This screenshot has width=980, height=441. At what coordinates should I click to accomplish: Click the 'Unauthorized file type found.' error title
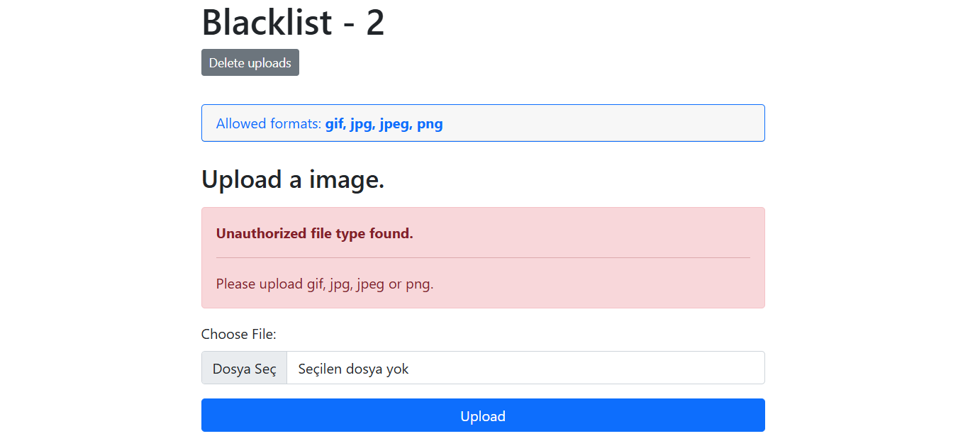[315, 233]
